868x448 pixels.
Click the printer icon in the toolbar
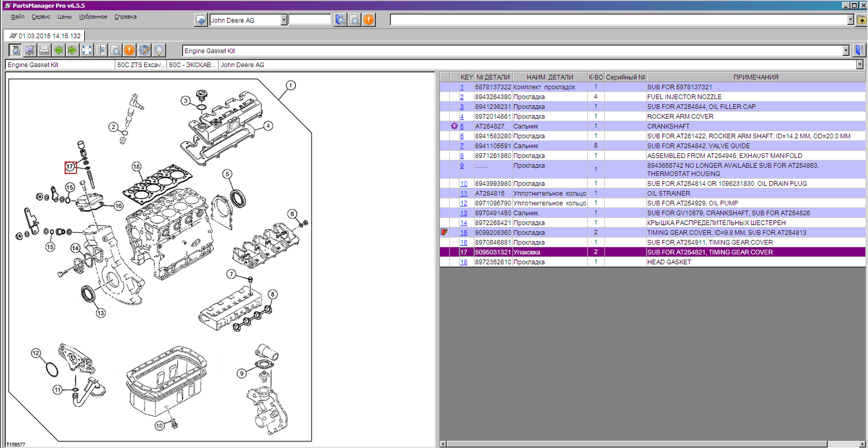point(44,50)
